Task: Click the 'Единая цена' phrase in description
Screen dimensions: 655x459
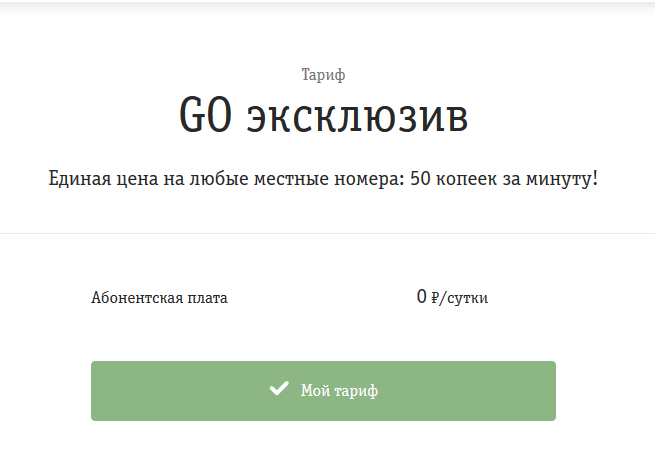Action: click(103, 179)
